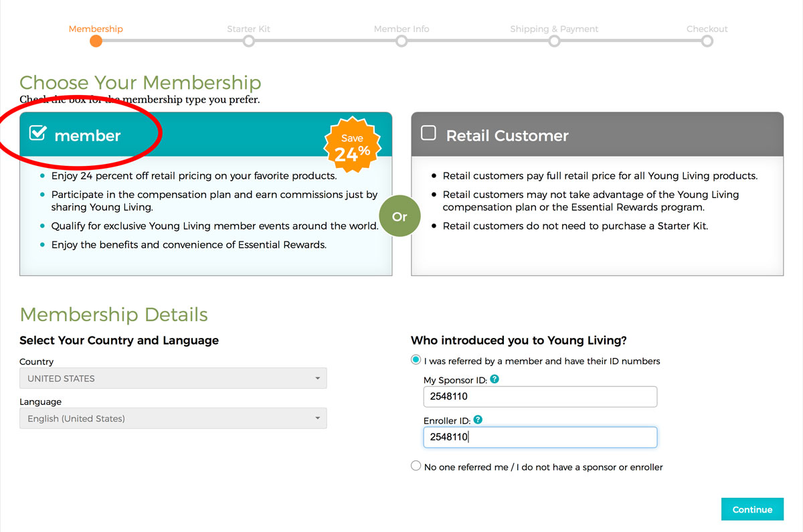The image size is (803, 532).
Task: Click the Member Info step circle
Action: pyautogui.click(x=401, y=41)
